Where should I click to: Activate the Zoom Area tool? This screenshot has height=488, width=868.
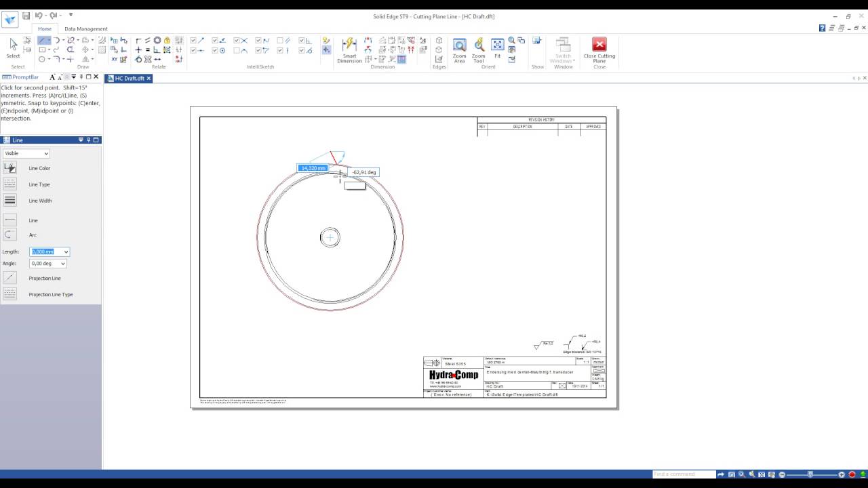click(x=459, y=51)
